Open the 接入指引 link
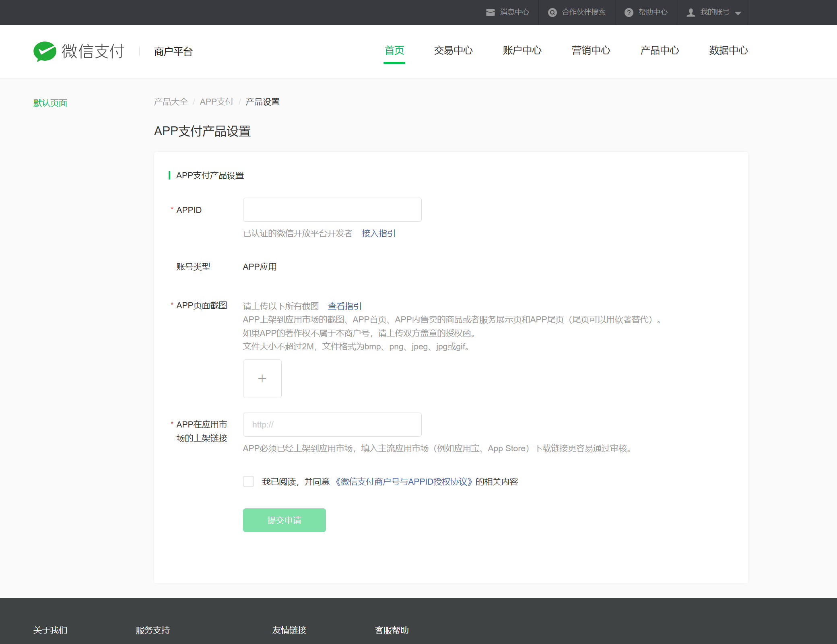The image size is (837, 644). coord(378,233)
